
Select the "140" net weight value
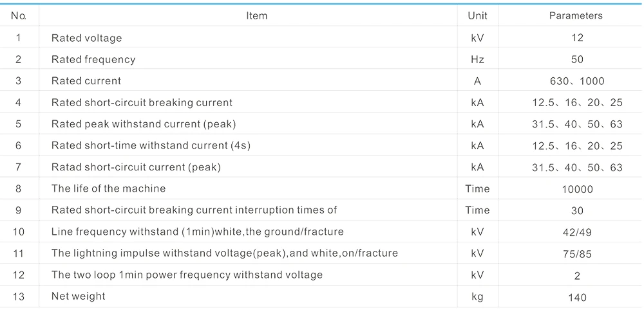click(577, 297)
